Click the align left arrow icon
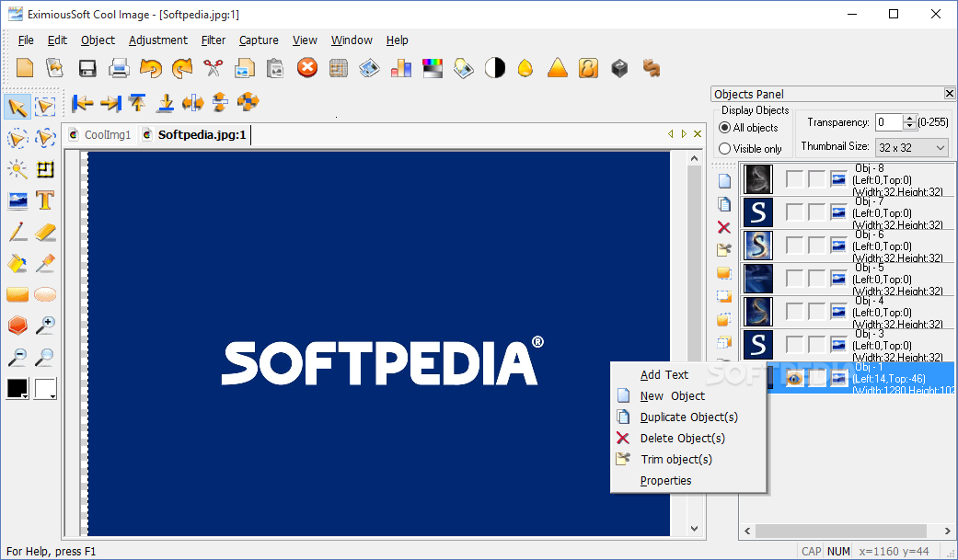 point(83,103)
